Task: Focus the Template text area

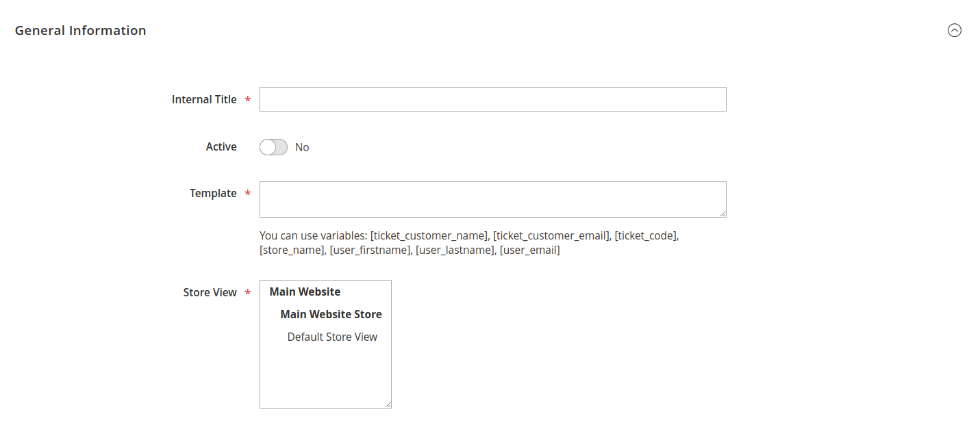Action: [492, 199]
